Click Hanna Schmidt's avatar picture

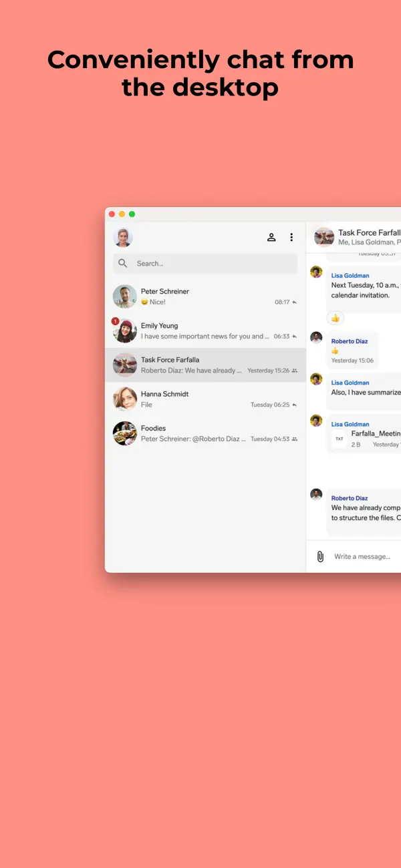(125, 399)
